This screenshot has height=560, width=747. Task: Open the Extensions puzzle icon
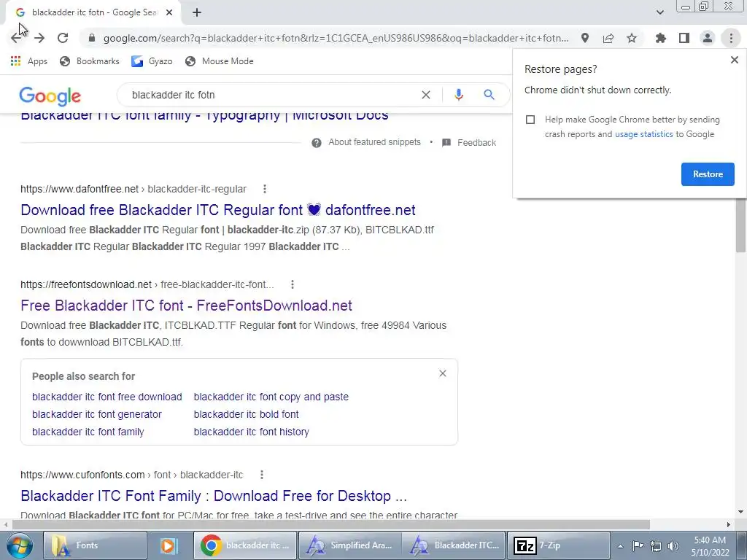[x=661, y=38]
